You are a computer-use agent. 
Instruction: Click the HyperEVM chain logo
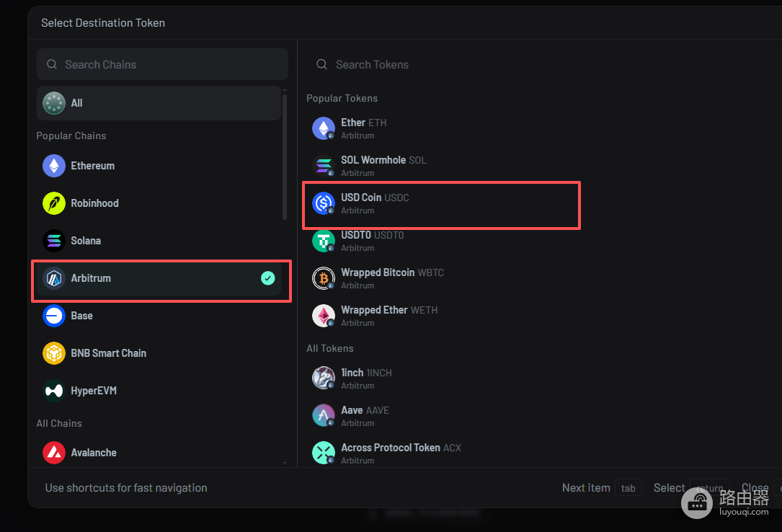coord(54,391)
